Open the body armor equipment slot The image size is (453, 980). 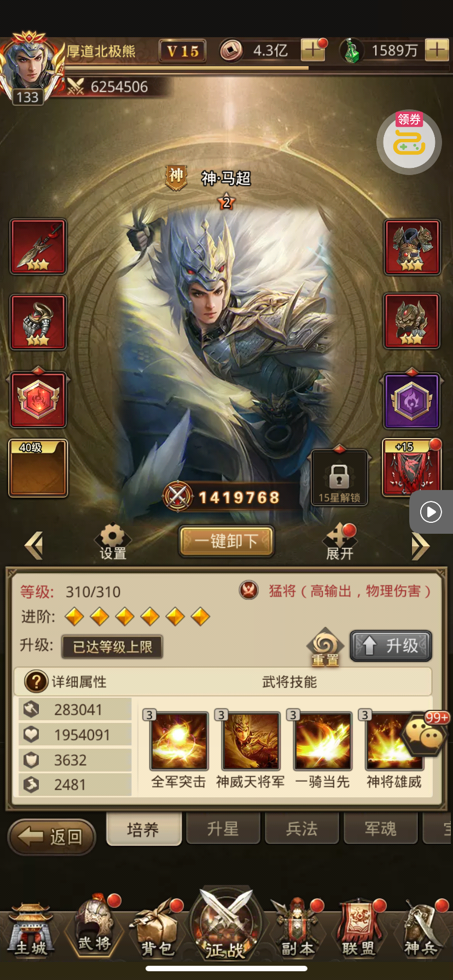tap(412, 247)
